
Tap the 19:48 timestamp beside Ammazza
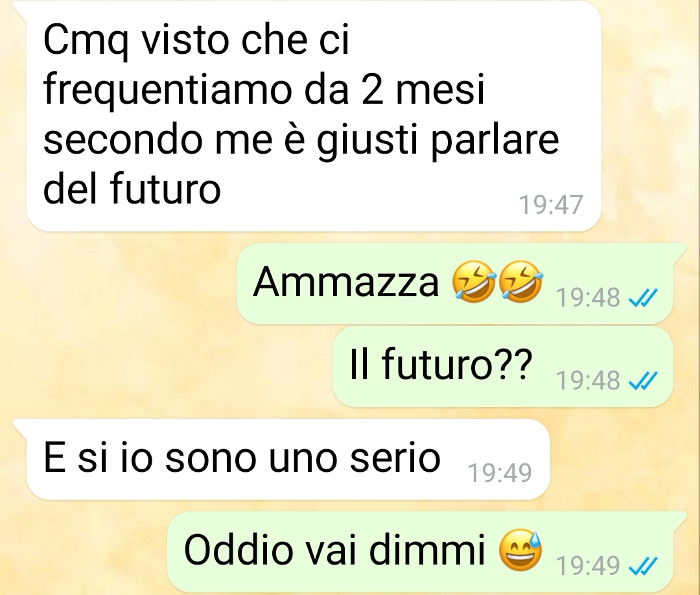pos(588,297)
